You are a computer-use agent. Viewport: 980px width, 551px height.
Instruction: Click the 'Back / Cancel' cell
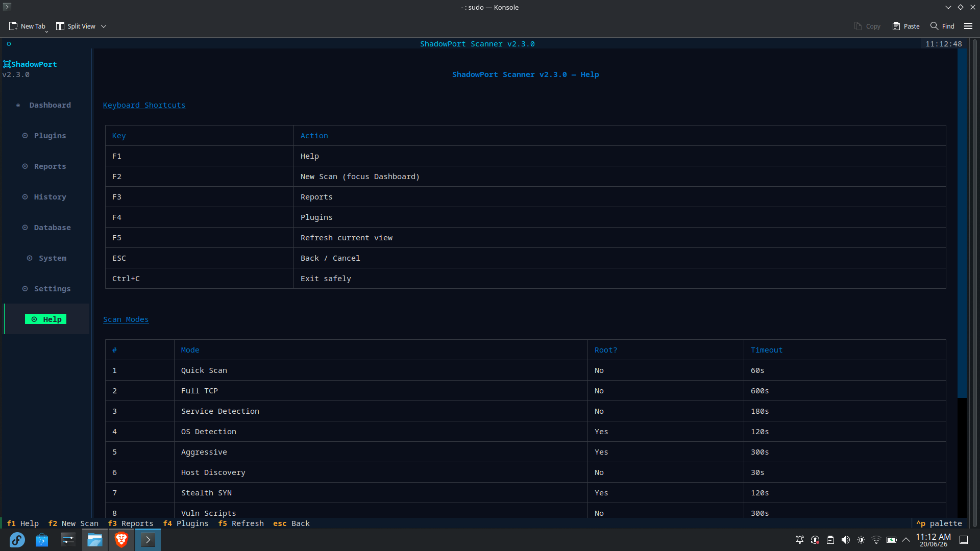click(x=620, y=258)
